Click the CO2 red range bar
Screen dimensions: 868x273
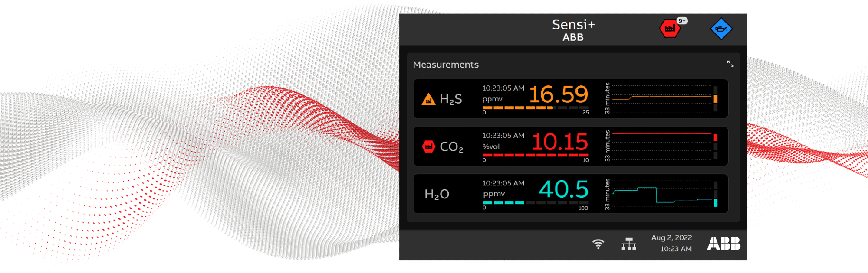pyautogui.click(x=536, y=155)
